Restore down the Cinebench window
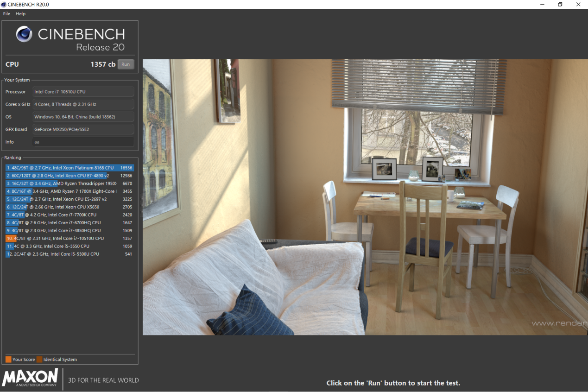The image size is (588, 392). (560, 4)
